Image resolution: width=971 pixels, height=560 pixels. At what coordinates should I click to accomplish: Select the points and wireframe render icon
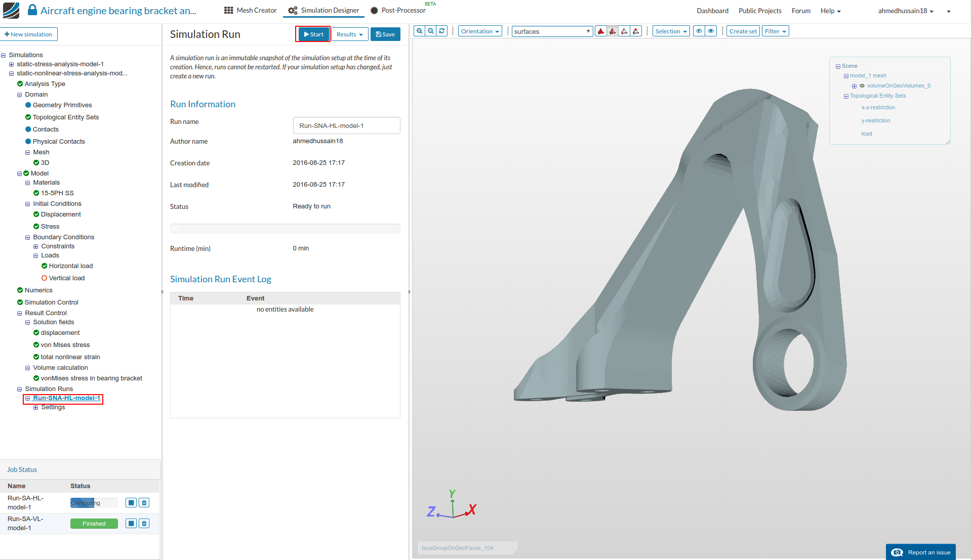point(636,31)
